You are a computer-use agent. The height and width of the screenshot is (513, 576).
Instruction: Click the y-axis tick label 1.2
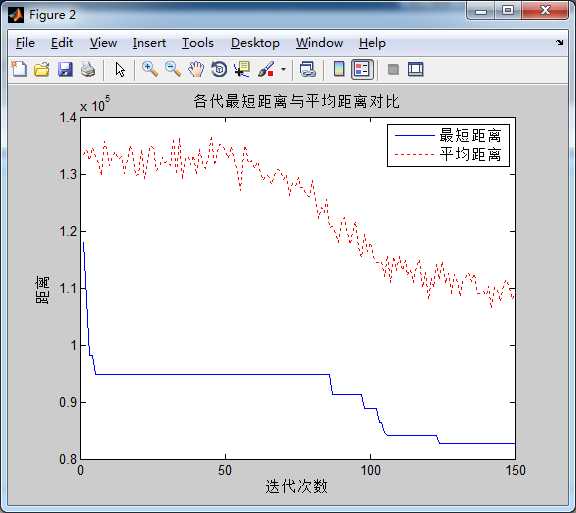pos(68,232)
